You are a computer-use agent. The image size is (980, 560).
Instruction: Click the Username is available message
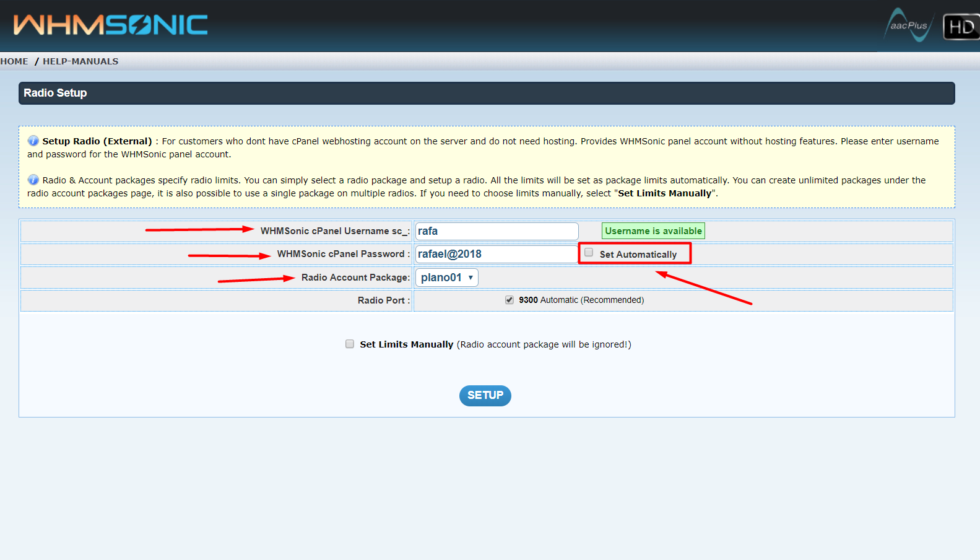[653, 231]
